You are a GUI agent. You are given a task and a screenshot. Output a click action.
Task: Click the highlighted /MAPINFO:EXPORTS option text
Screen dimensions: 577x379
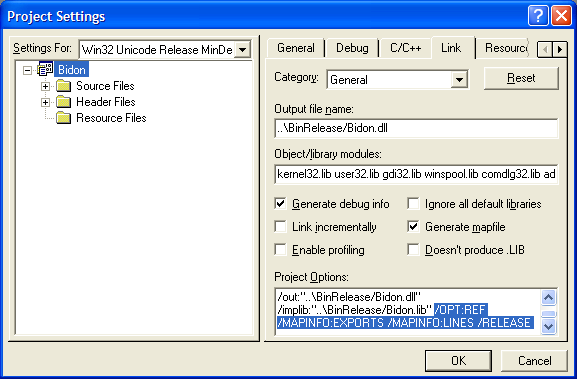pos(330,323)
